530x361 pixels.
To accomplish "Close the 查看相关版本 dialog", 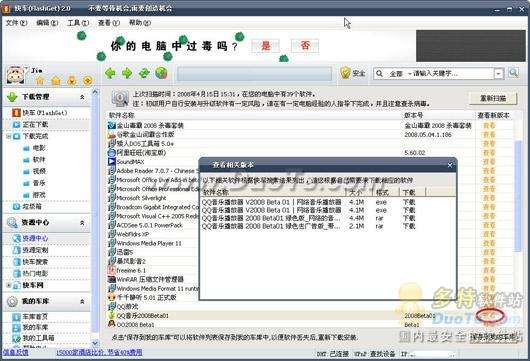I will click(x=450, y=165).
